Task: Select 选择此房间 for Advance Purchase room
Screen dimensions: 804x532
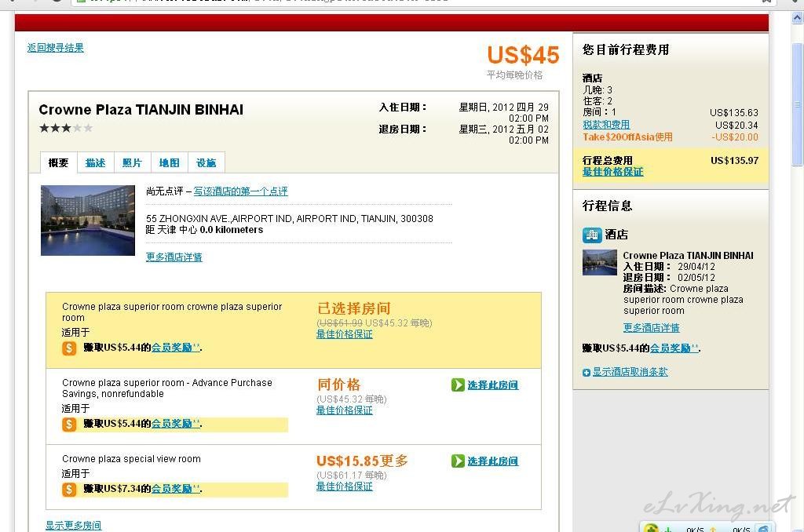Action: click(493, 385)
